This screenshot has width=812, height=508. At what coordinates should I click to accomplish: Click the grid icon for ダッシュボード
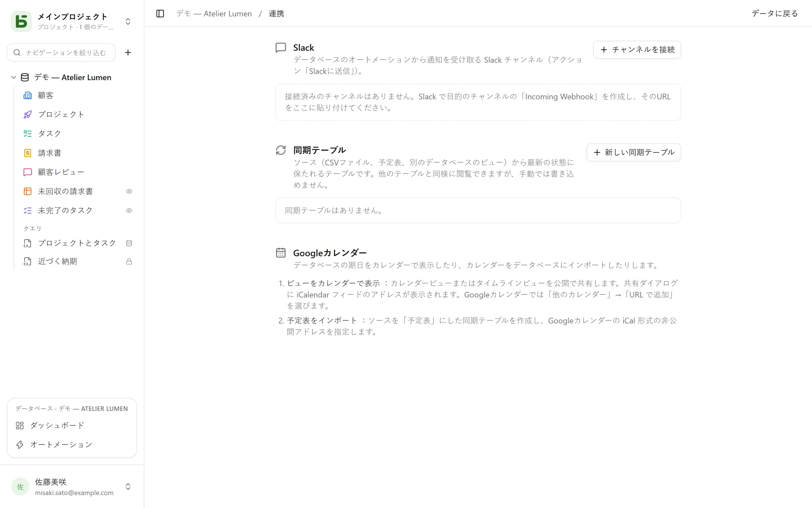point(20,425)
